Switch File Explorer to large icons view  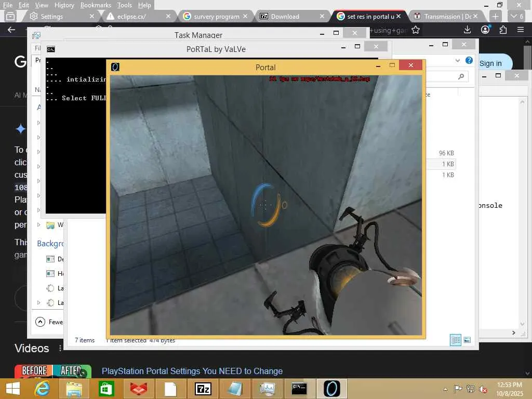click(467, 340)
